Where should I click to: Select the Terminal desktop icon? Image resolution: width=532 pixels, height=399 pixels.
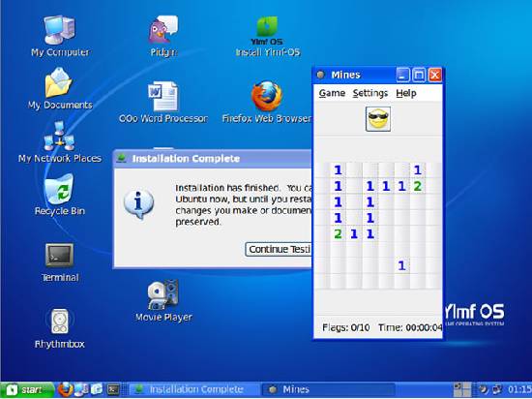(60, 262)
